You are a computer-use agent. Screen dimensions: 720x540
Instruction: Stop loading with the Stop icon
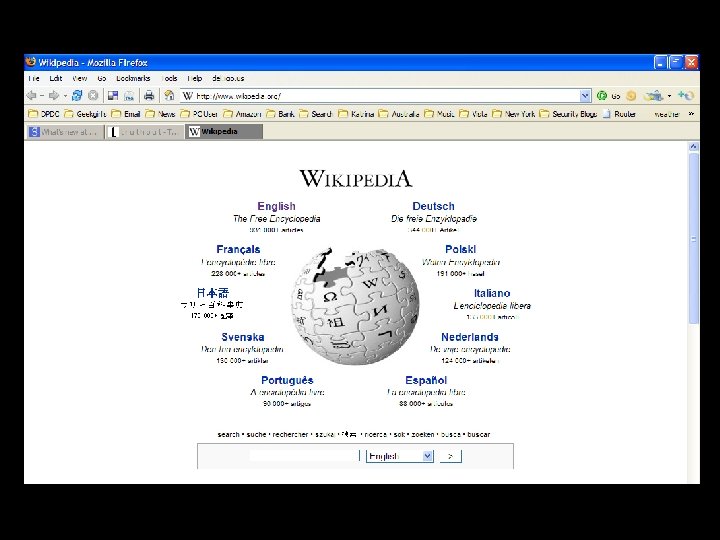click(93, 96)
